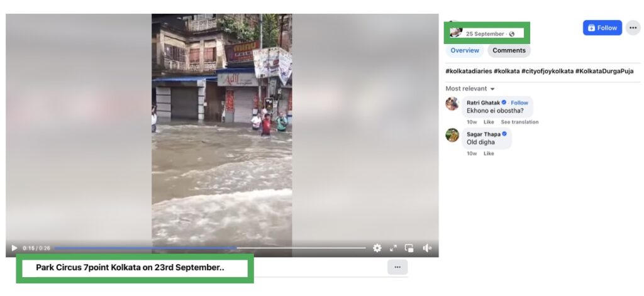The width and height of the screenshot is (644, 296).
Task: Follow Ratri Ghatak from comment
Action: tap(519, 102)
